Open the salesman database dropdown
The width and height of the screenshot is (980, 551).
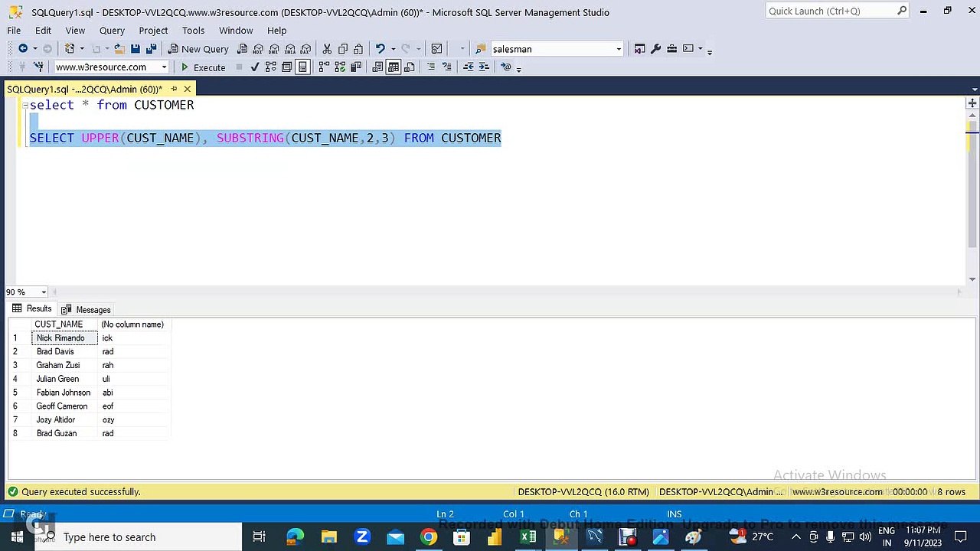[619, 49]
